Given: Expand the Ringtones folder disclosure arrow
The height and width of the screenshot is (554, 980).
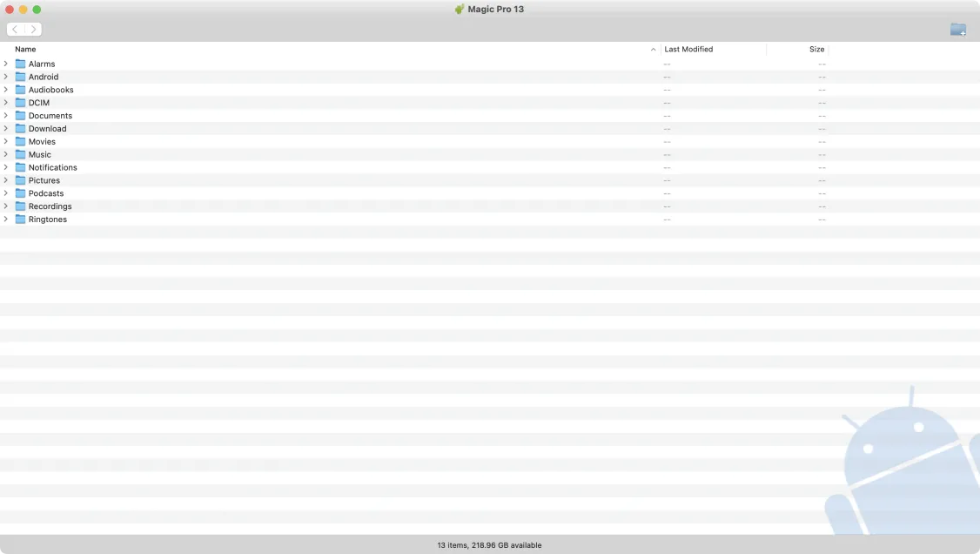Looking at the screenshot, I should point(5,219).
